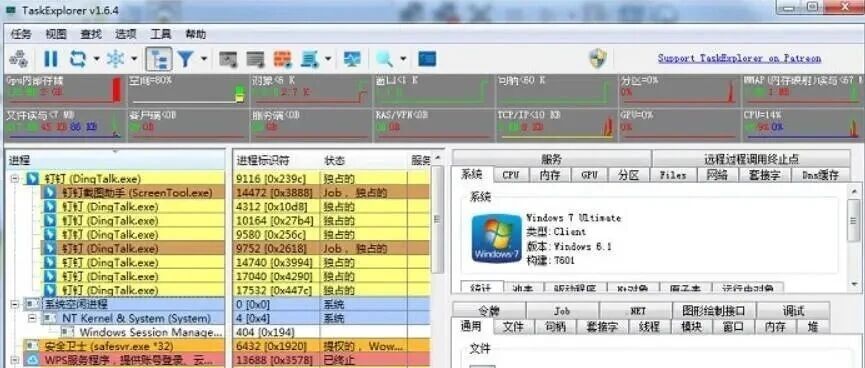
Task: Switch to the 远程过程调用终止点 tab
Action: point(751,159)
